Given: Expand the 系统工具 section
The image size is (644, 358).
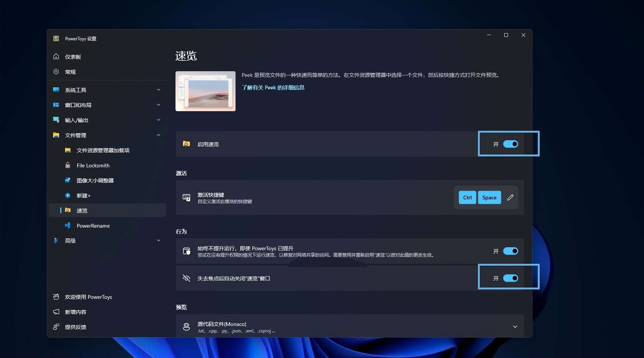Looking at the screenshot, I should tap(159, 90).
